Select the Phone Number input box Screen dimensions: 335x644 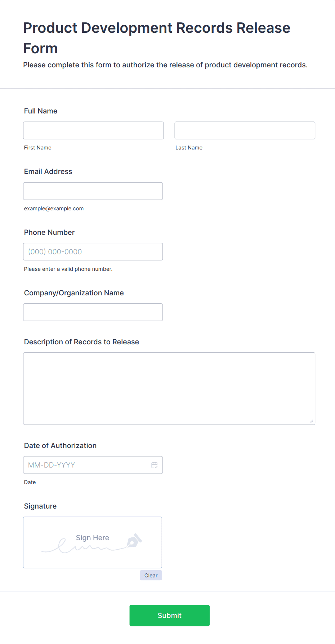tap(93, 252)
